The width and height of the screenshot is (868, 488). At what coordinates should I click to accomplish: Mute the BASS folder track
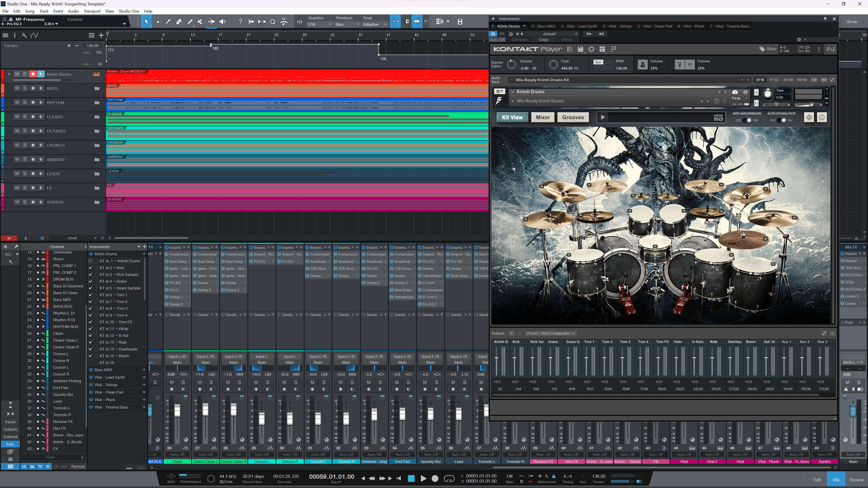[x=17, y=88]
